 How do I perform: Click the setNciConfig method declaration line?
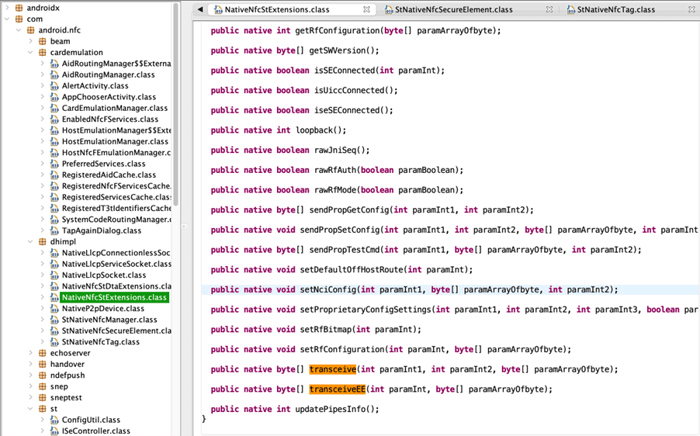450,290
